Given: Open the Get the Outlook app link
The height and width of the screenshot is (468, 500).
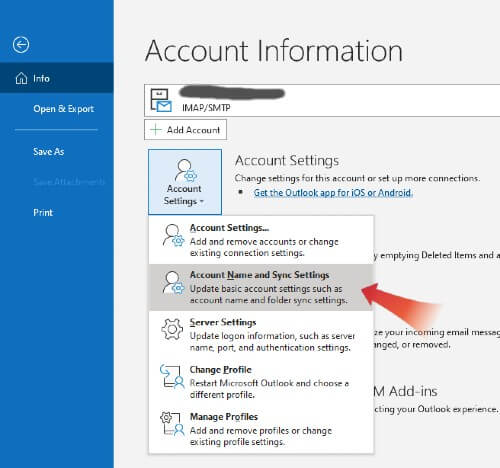Looking at the screenshot, I should point(333,193).
